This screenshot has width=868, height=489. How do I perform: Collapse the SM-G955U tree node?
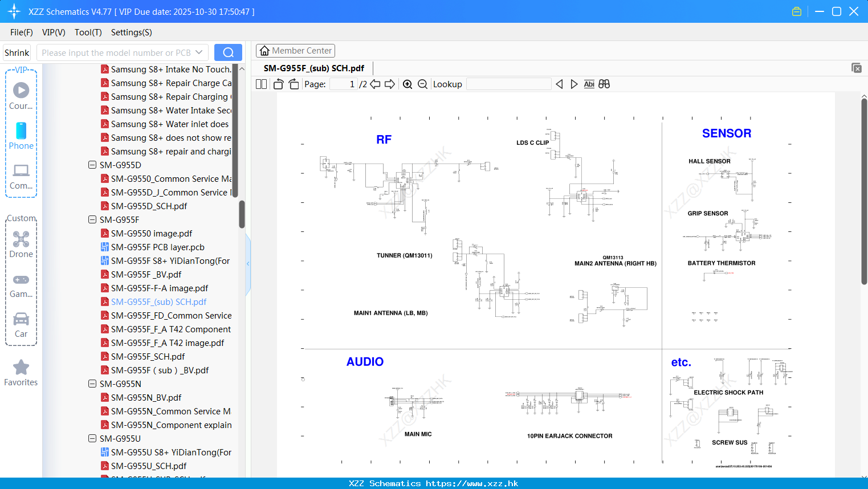pyautogui.click(x=92, y=439)
